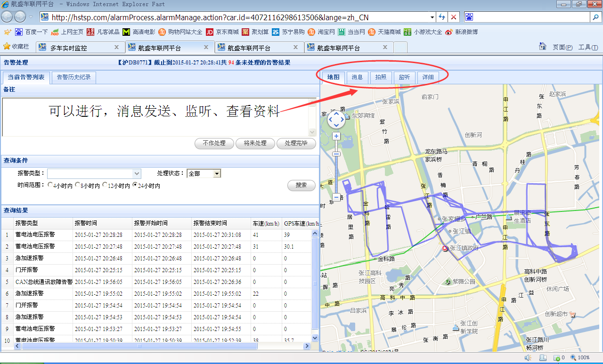Switch to the 告警历史纪录 tab

click(x=73, y=77)
